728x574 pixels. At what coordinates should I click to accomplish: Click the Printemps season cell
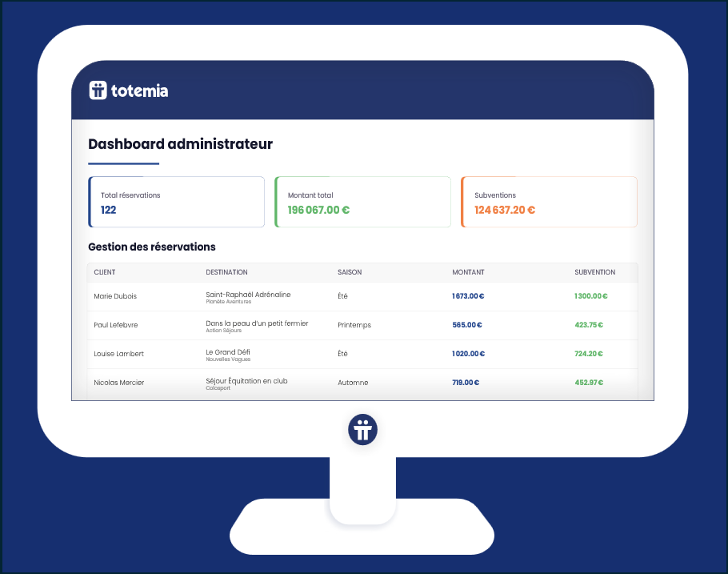[x=354, y=325]
